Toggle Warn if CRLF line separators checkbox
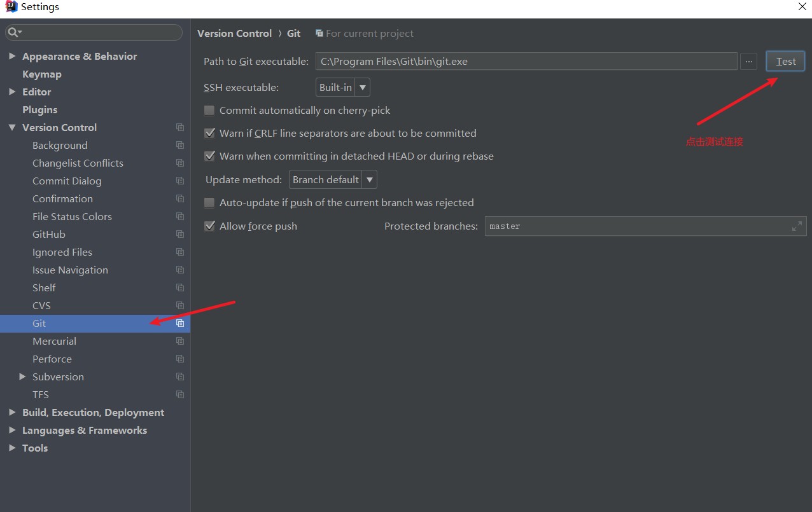Screen dimensions: 812x512 click(209, 134)
